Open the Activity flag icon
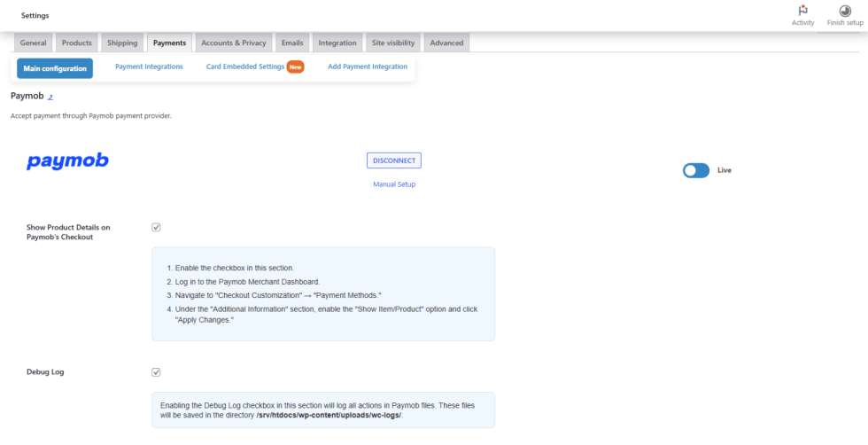The height and width of the screenshot is (445, 868). point(802,11)
